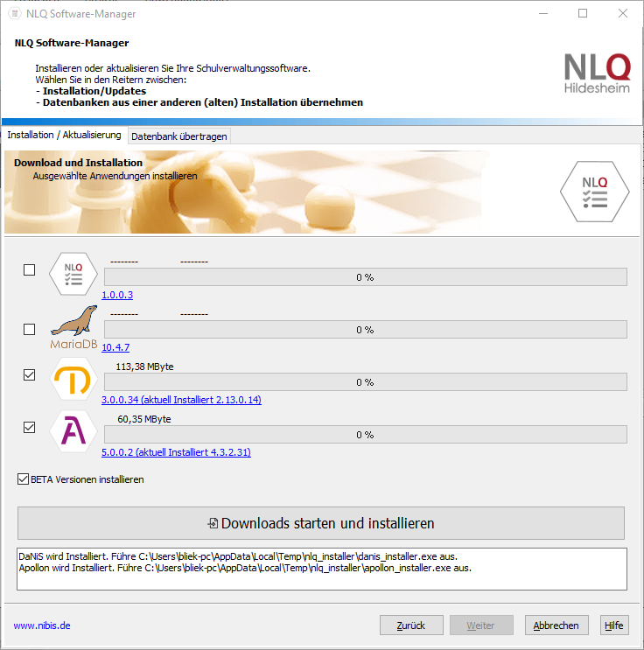Click the 'Apollon wird Installiert' log line
644x650 pixels.
click(245, 568)
